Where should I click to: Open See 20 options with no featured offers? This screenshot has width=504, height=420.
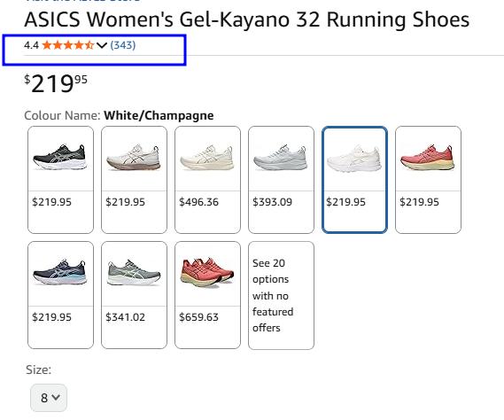[282, 295]
